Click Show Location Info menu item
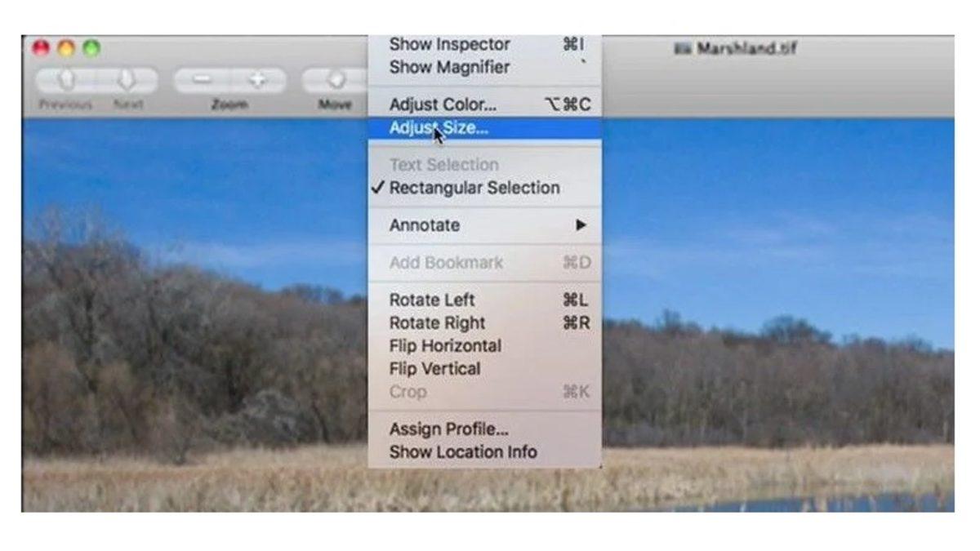Viewport: 980px width, 551px height. 463,451
